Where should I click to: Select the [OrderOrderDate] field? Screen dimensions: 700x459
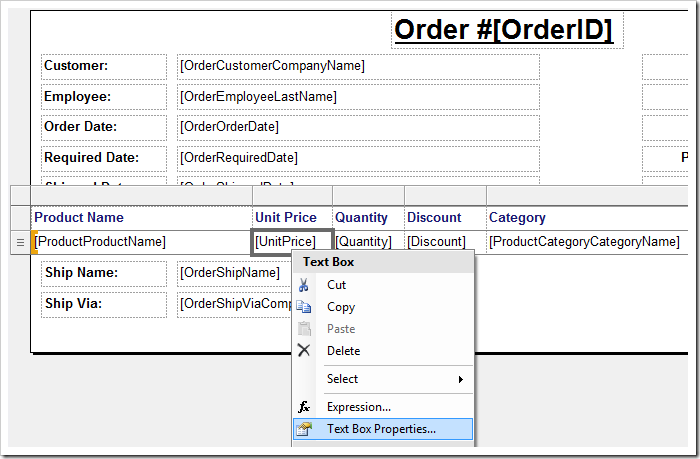[x=358, y=127]
